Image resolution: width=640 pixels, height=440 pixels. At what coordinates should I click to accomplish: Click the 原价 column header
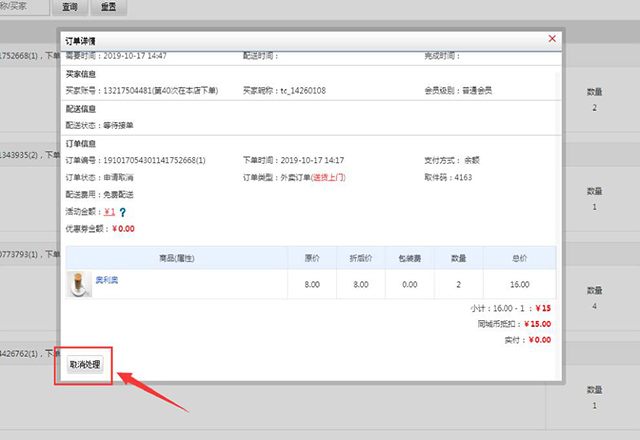(x=311, y=257)
